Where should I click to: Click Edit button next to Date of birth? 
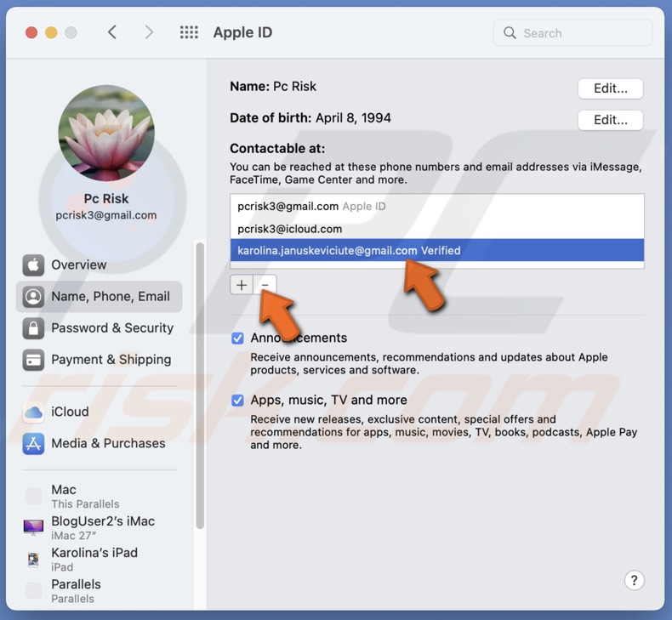coord(610,120)
